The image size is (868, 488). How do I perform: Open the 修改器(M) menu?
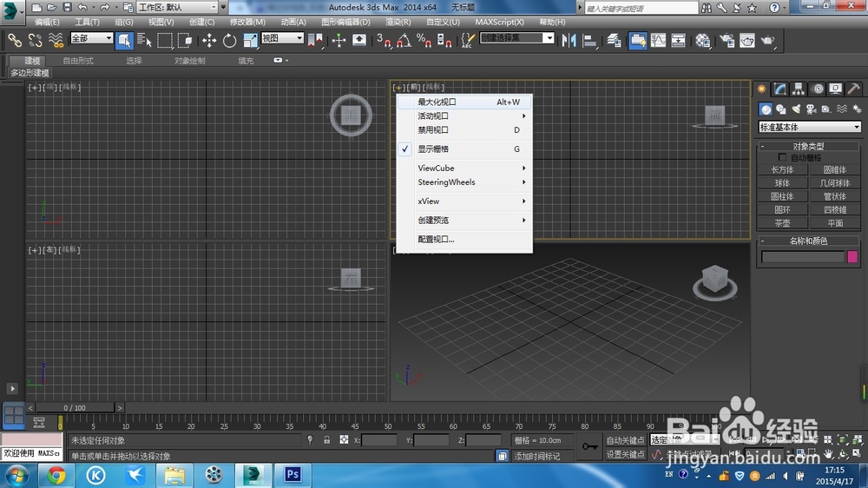pos(247,23)
